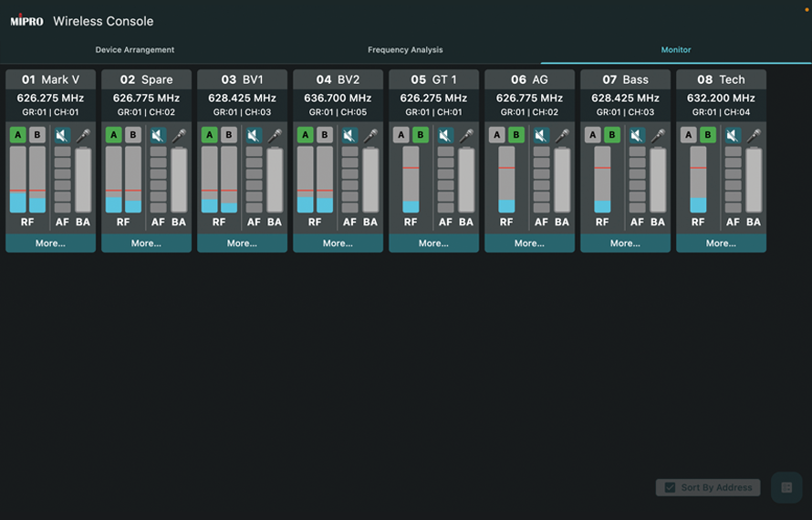This screenshot has height=520, width=812.
Task: Open the Frequency Analysis tab
Action: pyautogui.click(x=405, y=50)
